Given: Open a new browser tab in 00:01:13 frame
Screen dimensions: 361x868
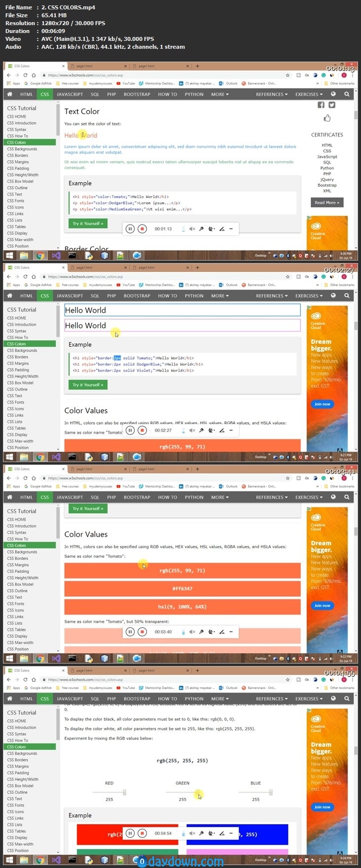Looking at the screenshot, I should (x=197, y=66).
